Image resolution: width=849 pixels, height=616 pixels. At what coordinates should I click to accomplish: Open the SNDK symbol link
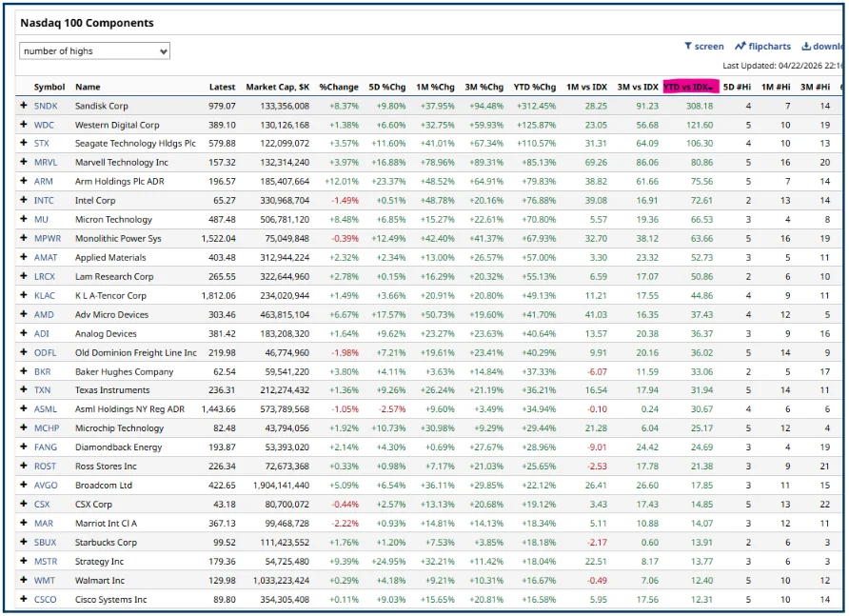46,106
